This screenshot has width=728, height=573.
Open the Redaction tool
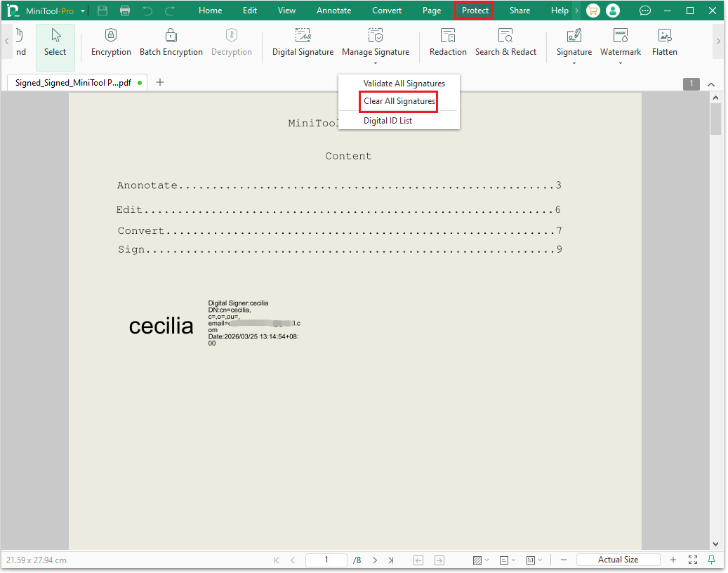447,42
